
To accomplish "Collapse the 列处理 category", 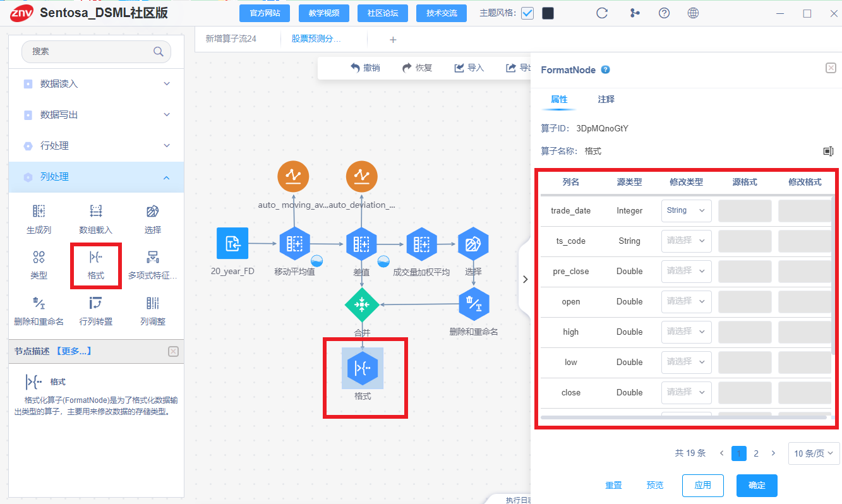I will (96, 177).
